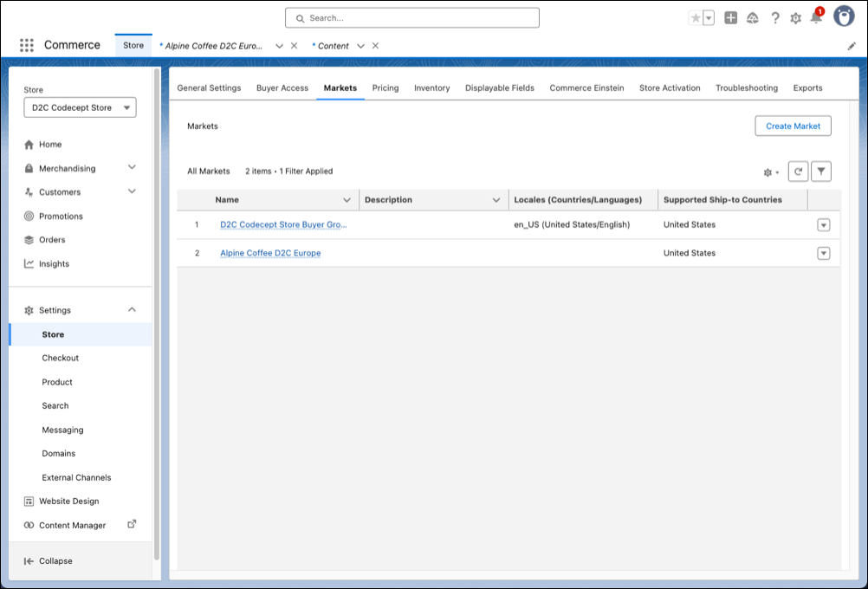Viewport: 868px width, 589px height.
Task: Click the list view settings gear
Action: click(771, 172)
